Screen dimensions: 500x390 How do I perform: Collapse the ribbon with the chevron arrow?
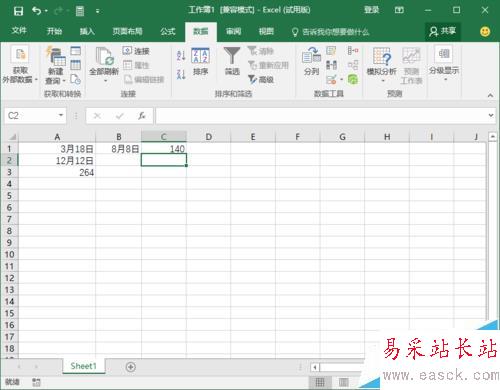(x=490, y=95)
